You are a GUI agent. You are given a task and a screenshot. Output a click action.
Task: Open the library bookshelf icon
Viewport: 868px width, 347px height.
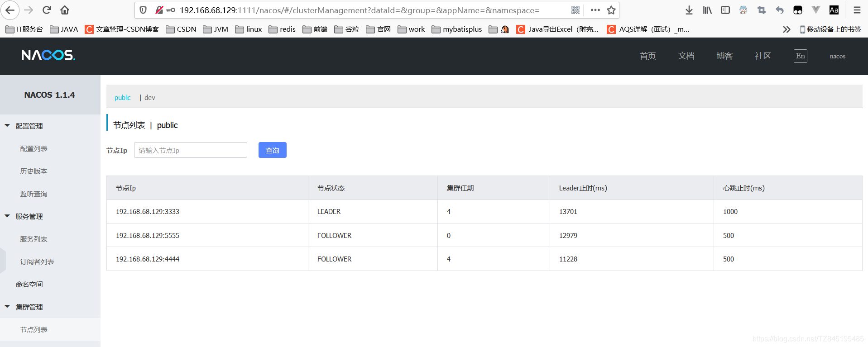[707, 10]
